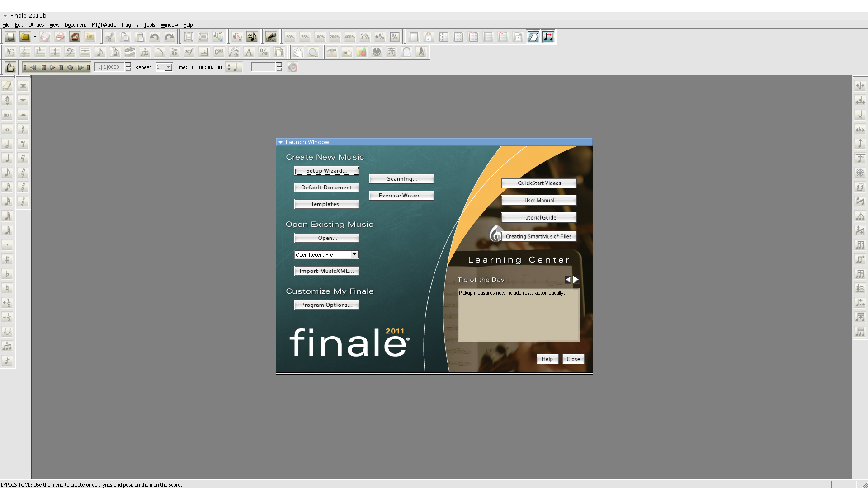Open the File menu
868x488 pixels.
(6, 25)
